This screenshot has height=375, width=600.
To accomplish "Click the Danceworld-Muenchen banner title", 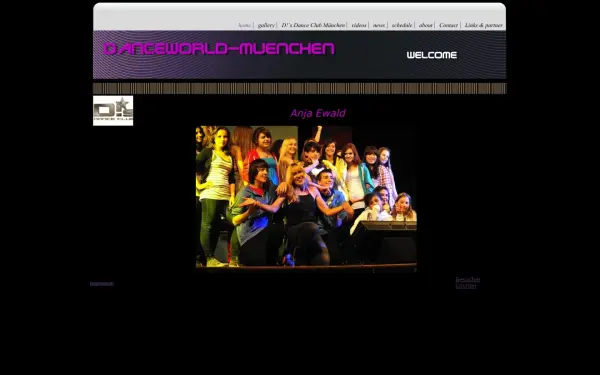I will click(219, 49).
